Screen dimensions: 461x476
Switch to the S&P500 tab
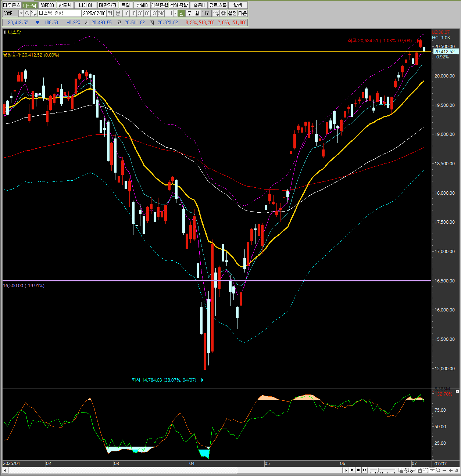[x=47, y=5]
